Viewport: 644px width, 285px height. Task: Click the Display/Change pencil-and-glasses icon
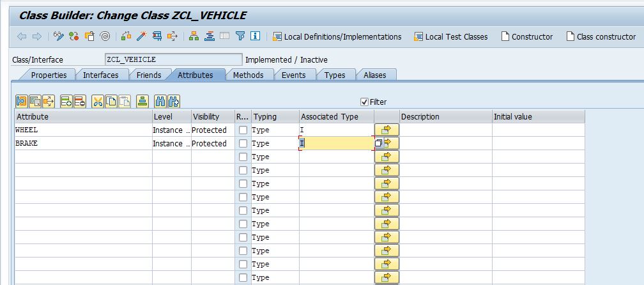tap(59, 36)
